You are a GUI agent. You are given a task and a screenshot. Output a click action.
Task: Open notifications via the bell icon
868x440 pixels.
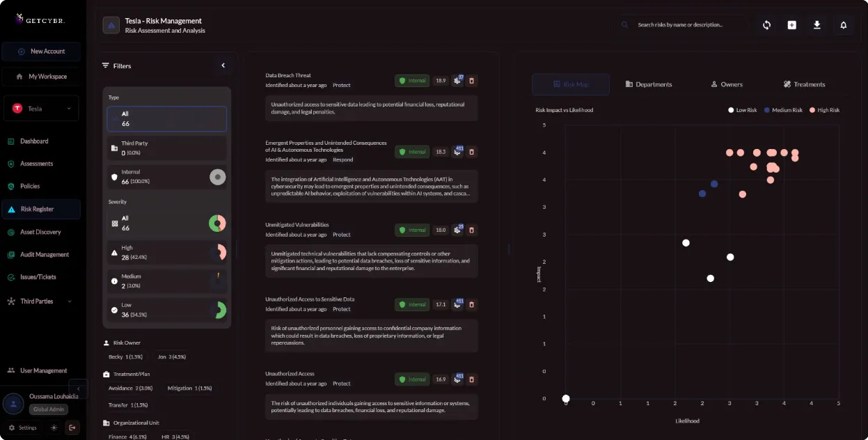point(842,24)
